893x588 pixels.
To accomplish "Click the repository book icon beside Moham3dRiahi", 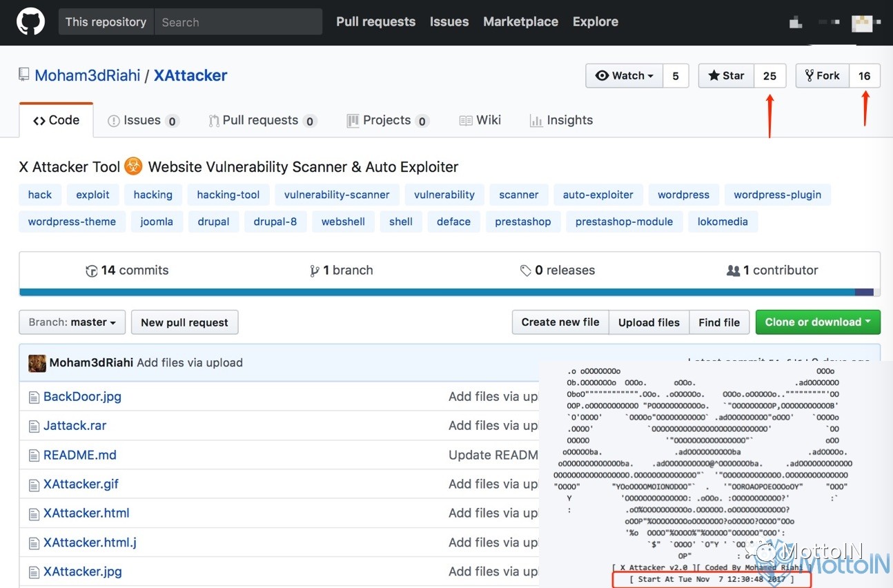I will coord(24,75).
